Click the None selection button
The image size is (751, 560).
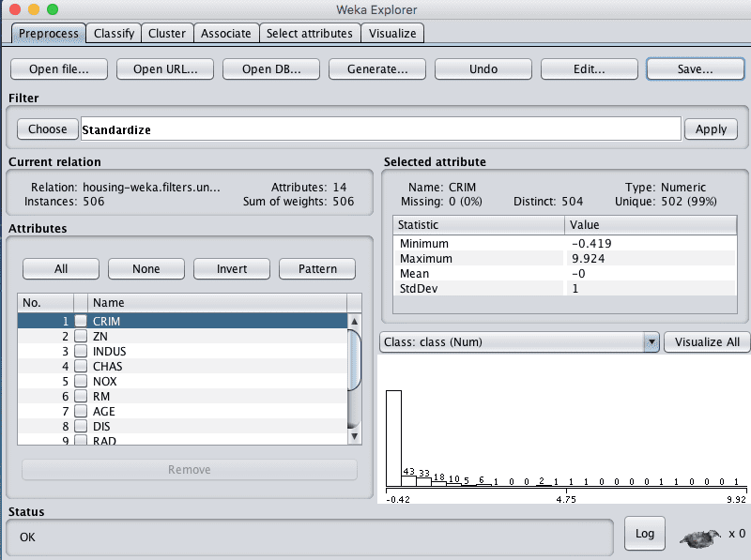[x=146, y=269]
